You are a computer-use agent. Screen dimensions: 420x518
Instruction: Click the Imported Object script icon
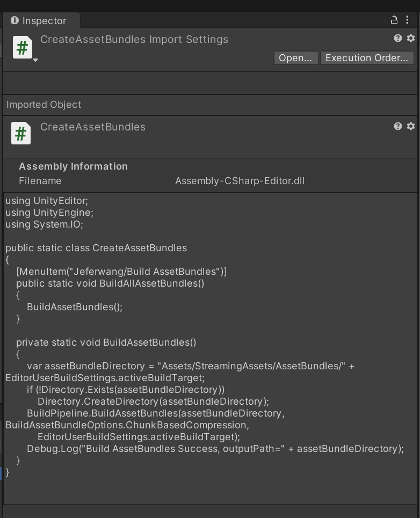[21, 134]
